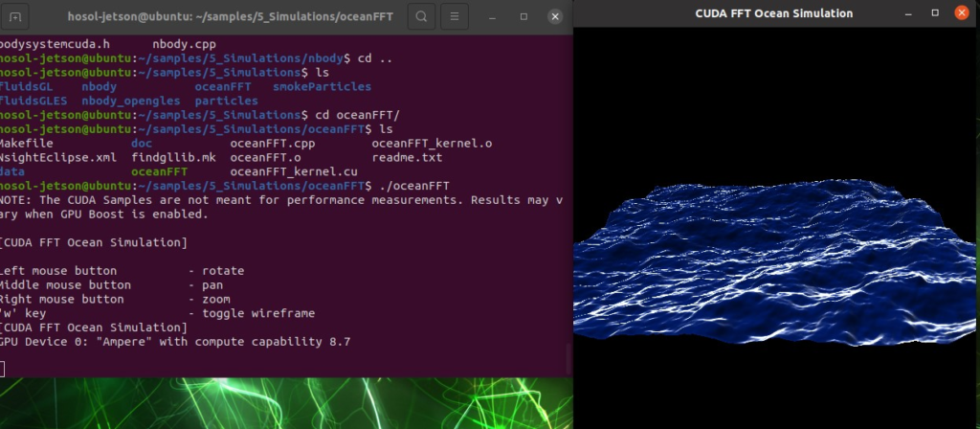
Task: Click the GPU Device 0 'Ampere' line
Action: click(175, 342)
